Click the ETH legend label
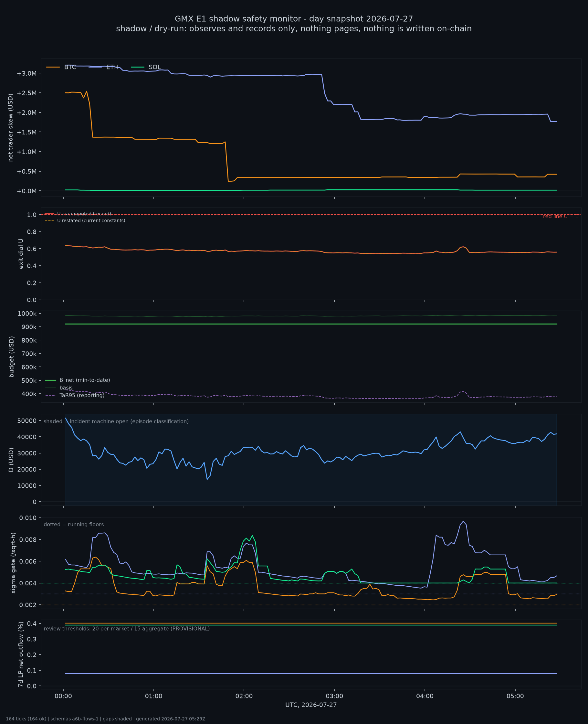This screenshot has width=588, height=724. [112, 67]
